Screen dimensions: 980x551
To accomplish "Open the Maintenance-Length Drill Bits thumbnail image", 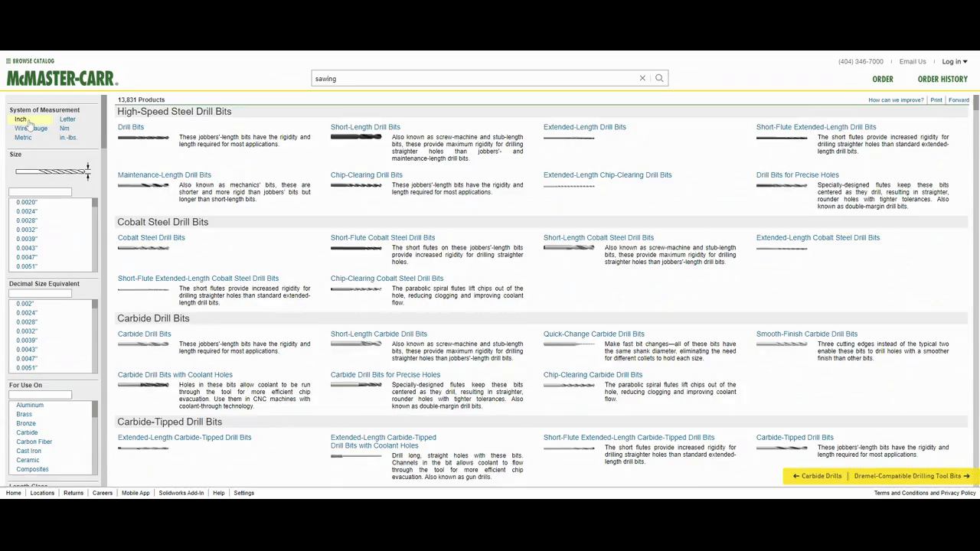I will (143, 185).
